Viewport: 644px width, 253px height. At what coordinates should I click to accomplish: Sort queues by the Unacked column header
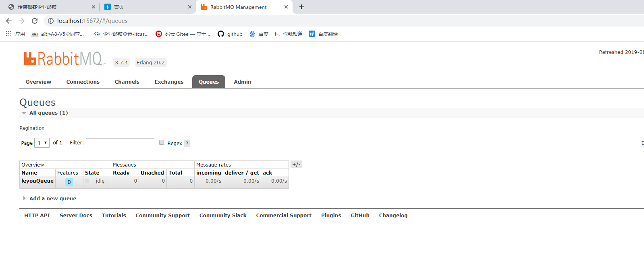tap(152, 173)
